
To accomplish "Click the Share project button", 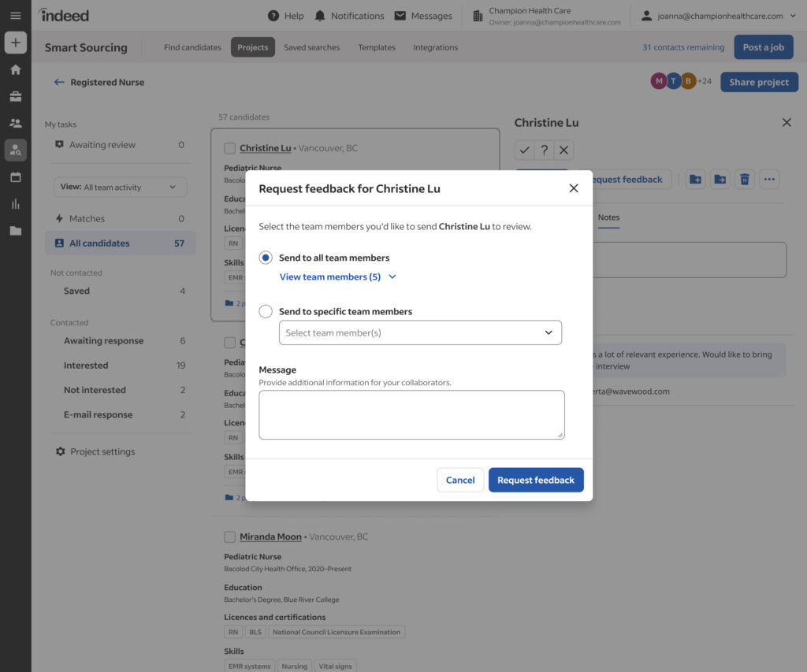I will point(759,81).
